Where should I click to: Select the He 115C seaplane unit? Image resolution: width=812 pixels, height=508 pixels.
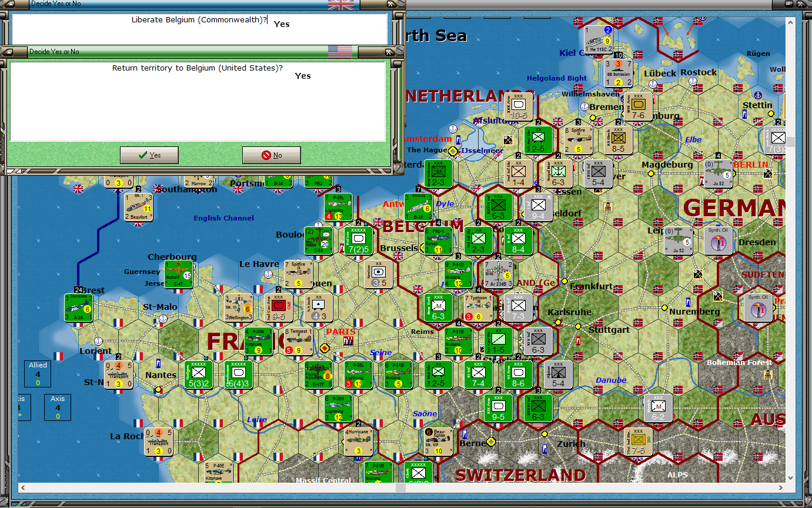pos(599,40)
